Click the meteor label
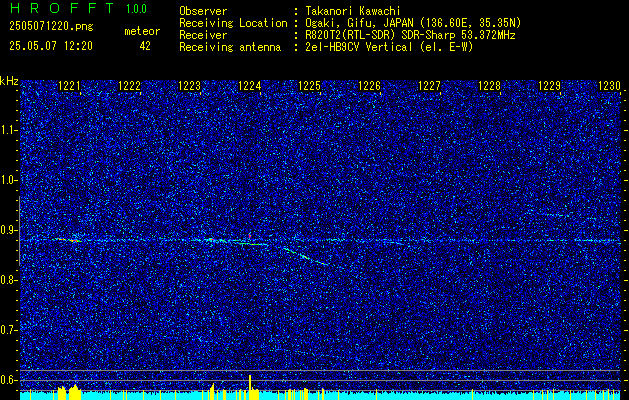 pos(142,31)
